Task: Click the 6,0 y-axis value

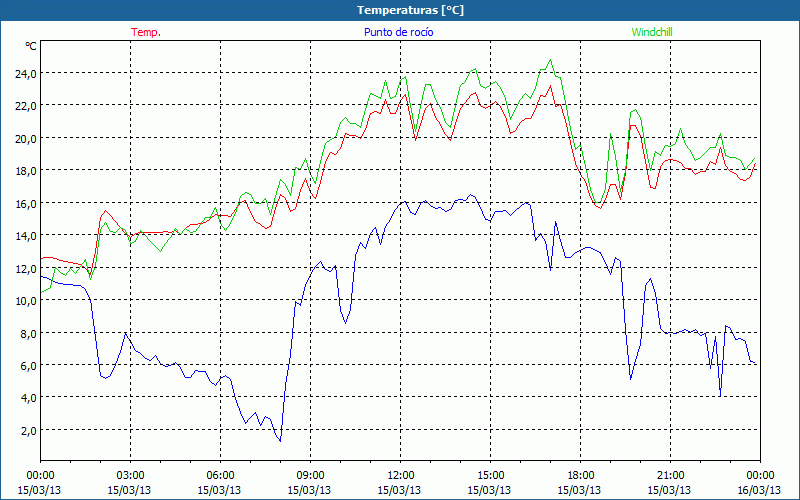Action: (x=28, y=365)
